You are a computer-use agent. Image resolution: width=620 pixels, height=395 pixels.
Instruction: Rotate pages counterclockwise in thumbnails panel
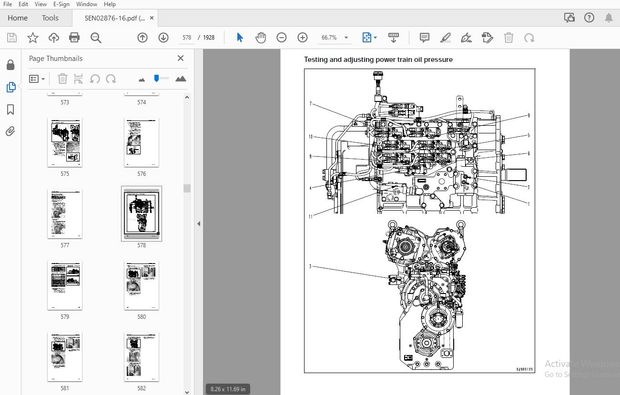(95, 79)
